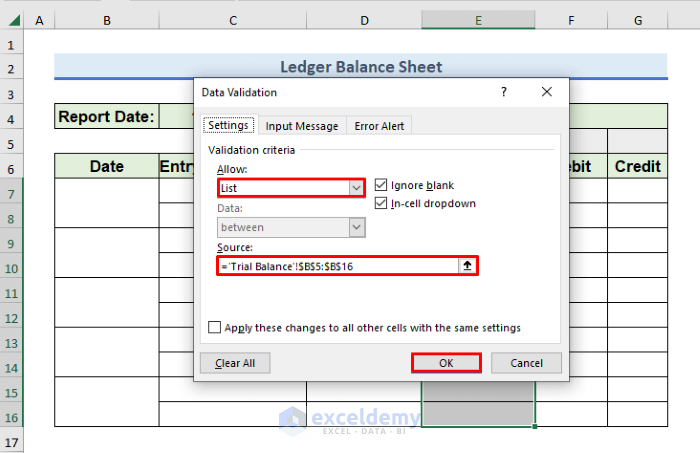The image size is (700, 453).
Task: Click the OK button
Action: coord(446,363)
